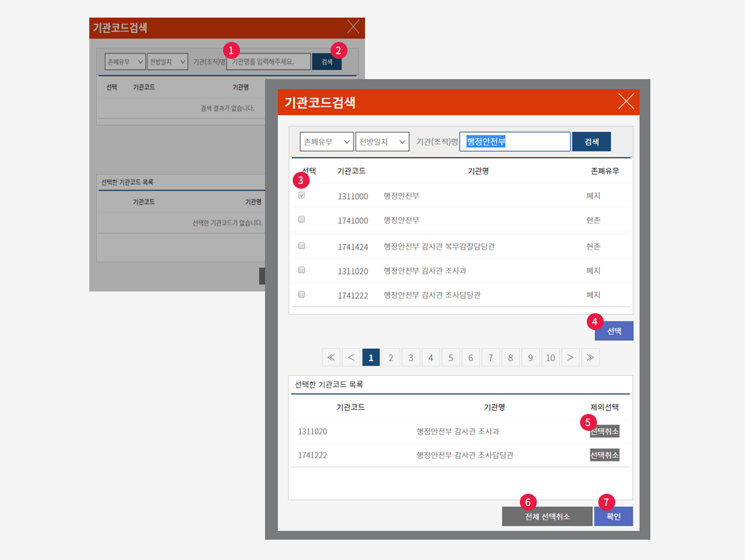The width and height of the screenshot is (745, 560).
Task: Expand the 전방일치 dropdown in front dialog
Action: click(x=382, y=141)
